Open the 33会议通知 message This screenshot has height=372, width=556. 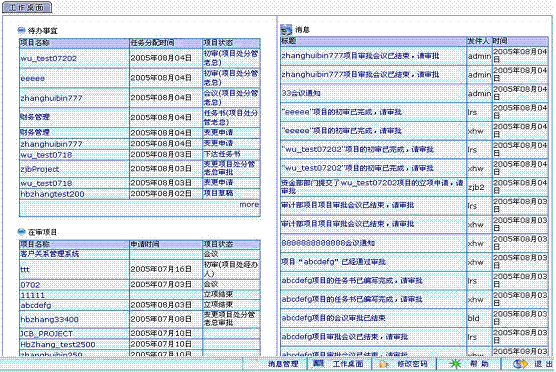pos(301,93)
